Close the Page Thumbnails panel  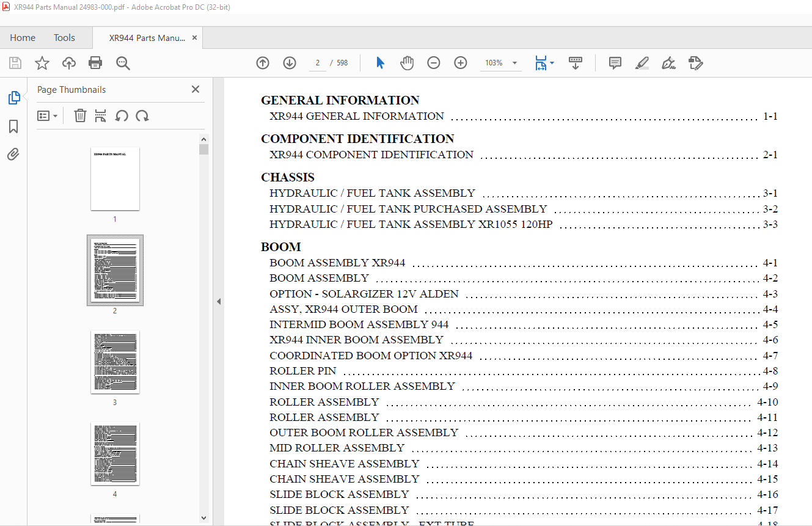pos(196,89)
